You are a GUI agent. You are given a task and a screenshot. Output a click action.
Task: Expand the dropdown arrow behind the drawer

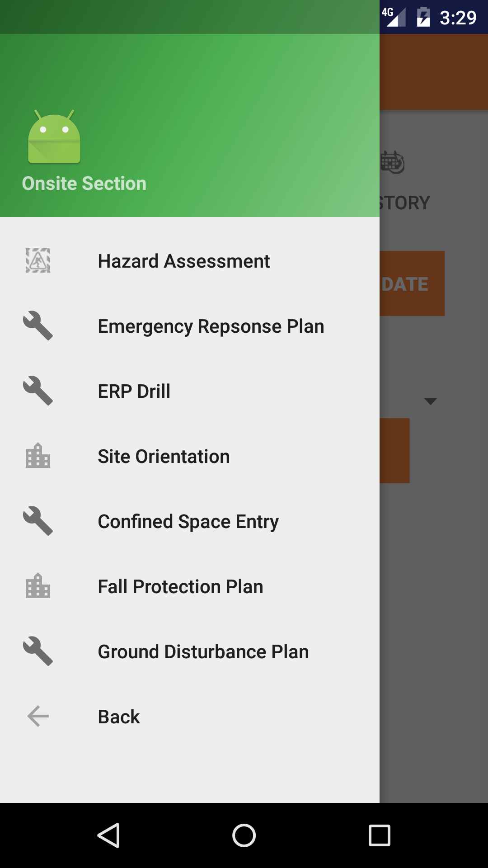[430, 401]
